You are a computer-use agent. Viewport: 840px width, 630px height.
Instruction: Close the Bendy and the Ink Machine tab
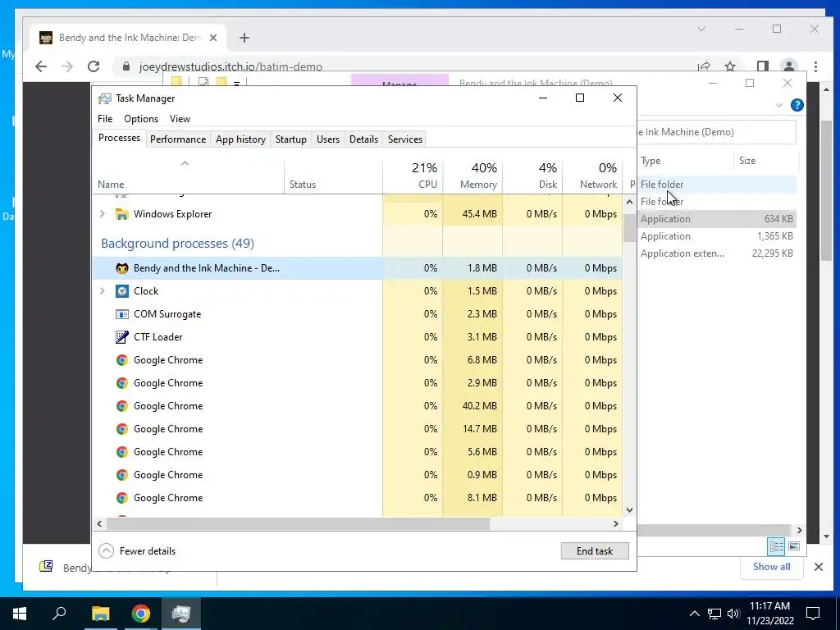213,38
